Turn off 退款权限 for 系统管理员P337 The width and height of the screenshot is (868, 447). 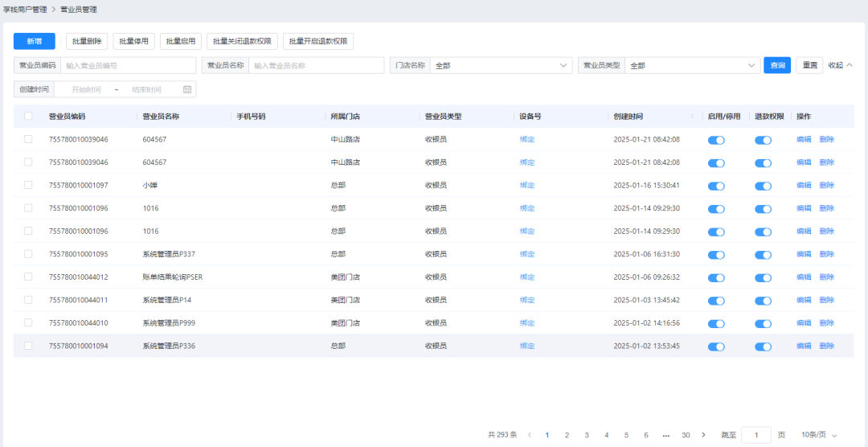click(764, 255)
